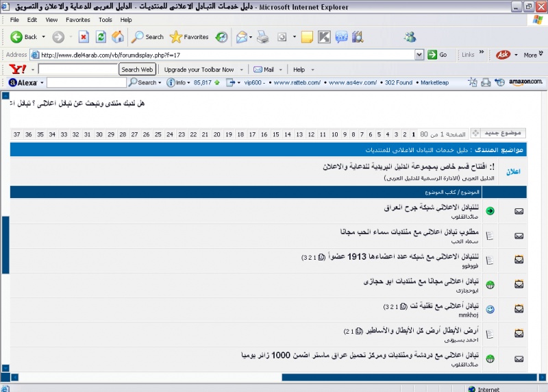
Task: Expand the address bar URL dropdown
Action: click(419, 55)
